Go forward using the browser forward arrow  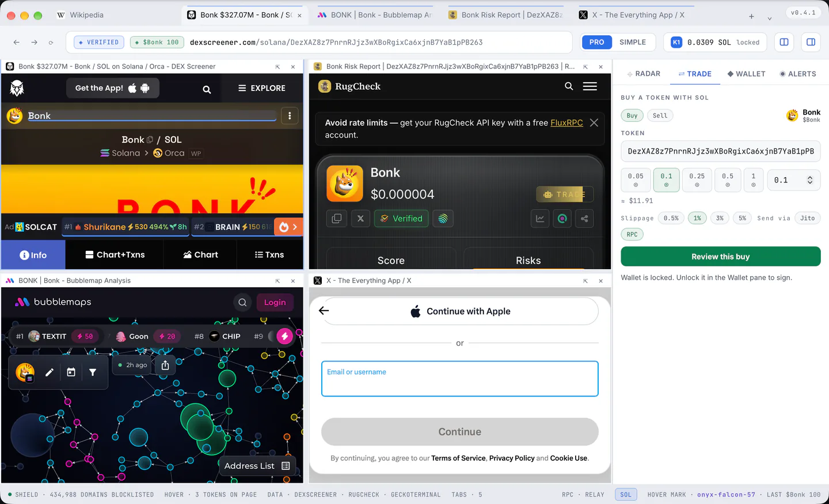[x=35, y=42]
